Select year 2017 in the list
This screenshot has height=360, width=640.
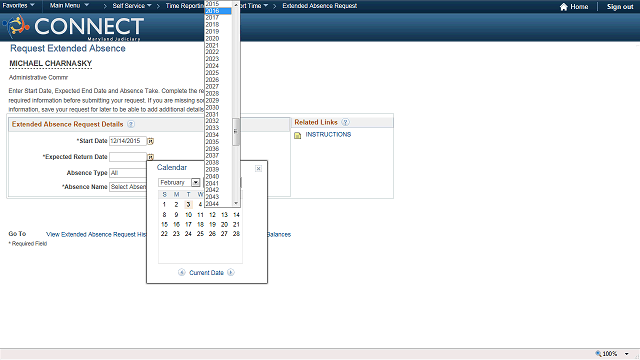pos(218,18)
